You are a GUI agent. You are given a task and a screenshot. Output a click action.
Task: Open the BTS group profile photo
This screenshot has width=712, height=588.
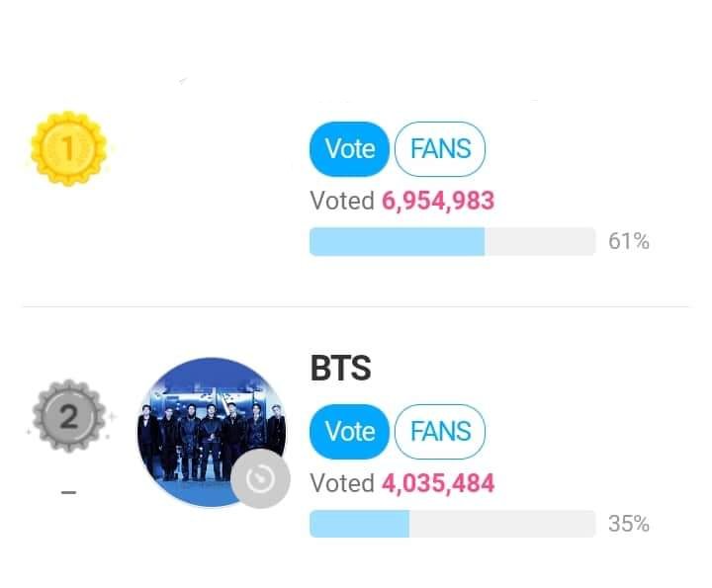(x=212, y=432)
